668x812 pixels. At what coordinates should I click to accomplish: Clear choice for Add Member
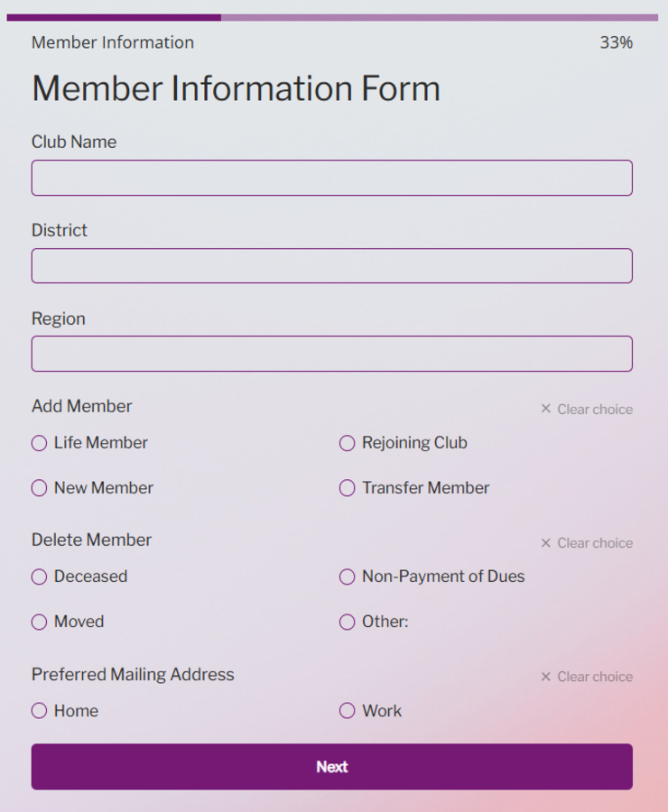[x=587, y=409]
